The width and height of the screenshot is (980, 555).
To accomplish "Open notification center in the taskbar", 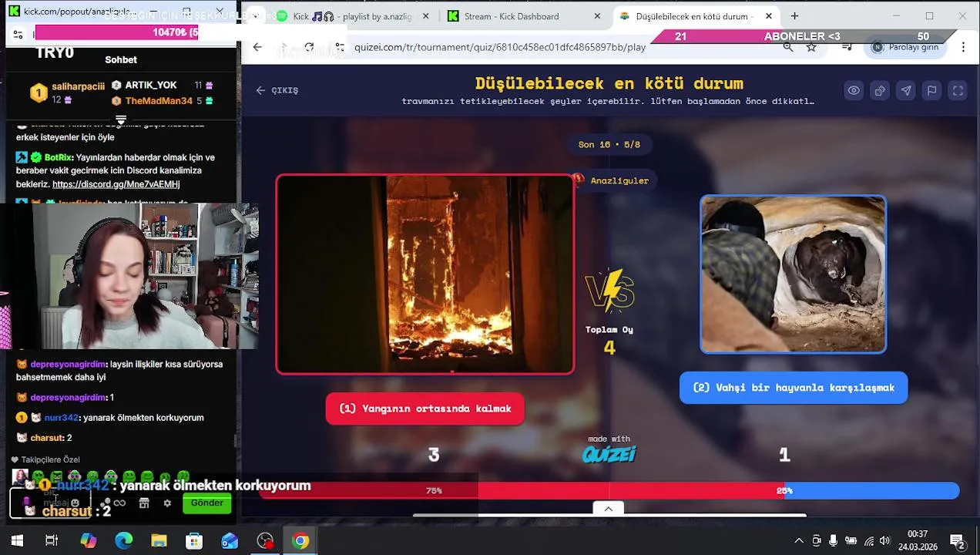I will 957,541.
